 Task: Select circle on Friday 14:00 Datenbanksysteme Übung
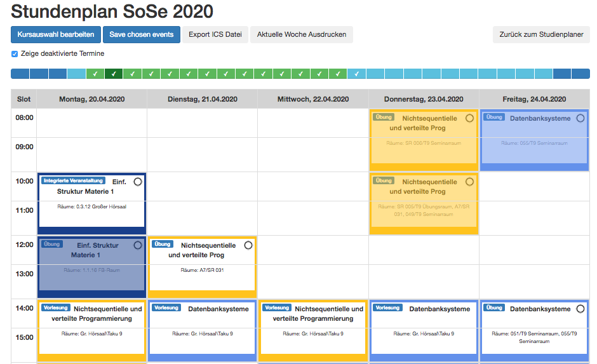click(x=580, y=309)
